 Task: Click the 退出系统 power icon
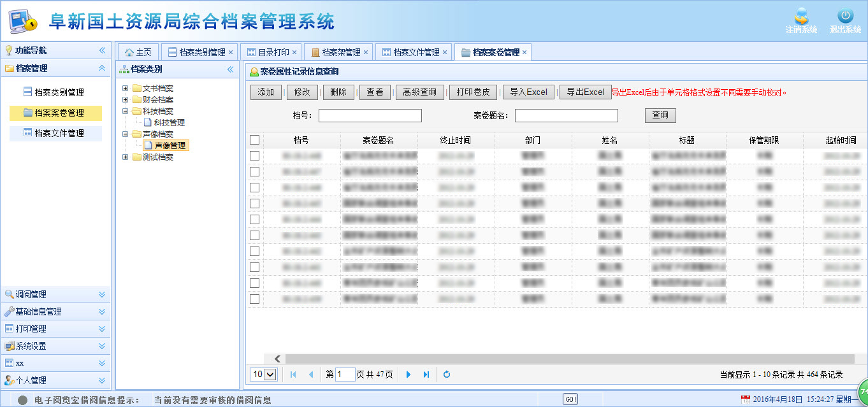tap(845, 17)
